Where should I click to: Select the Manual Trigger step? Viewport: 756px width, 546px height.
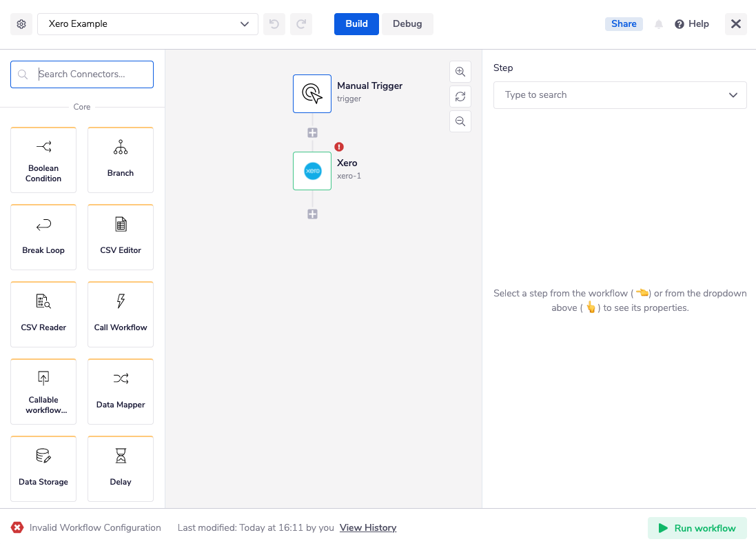point(312,94)
